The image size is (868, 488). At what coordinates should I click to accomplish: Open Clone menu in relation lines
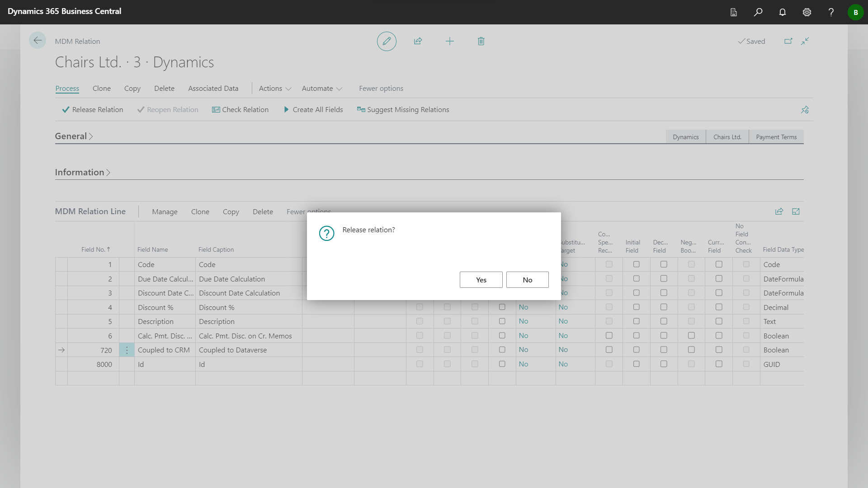[200, 212]
